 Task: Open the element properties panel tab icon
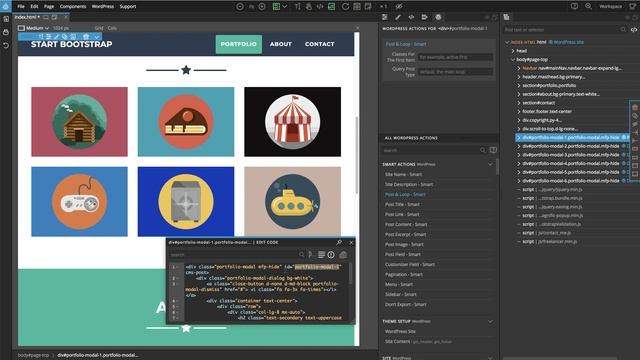tap(385, 17)
